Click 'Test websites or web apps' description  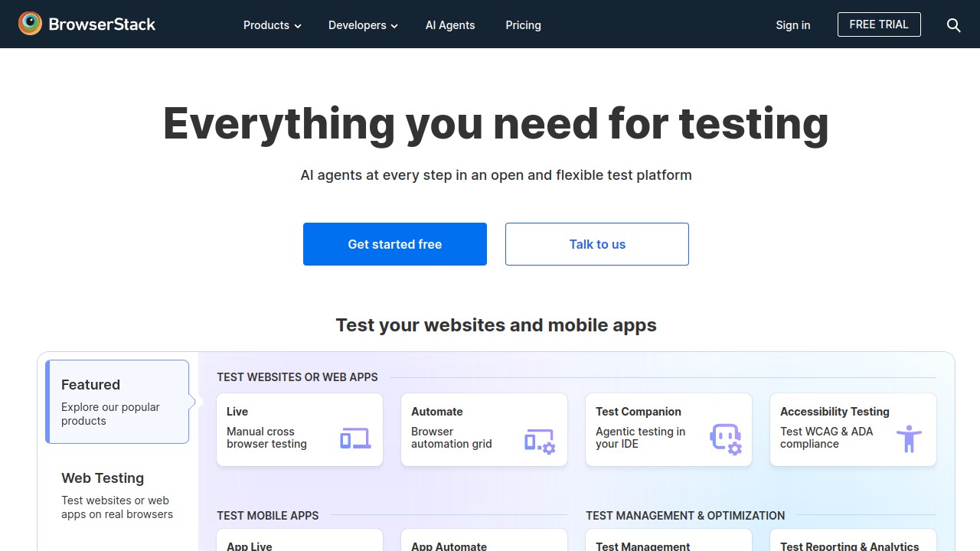tap(117, 507)
